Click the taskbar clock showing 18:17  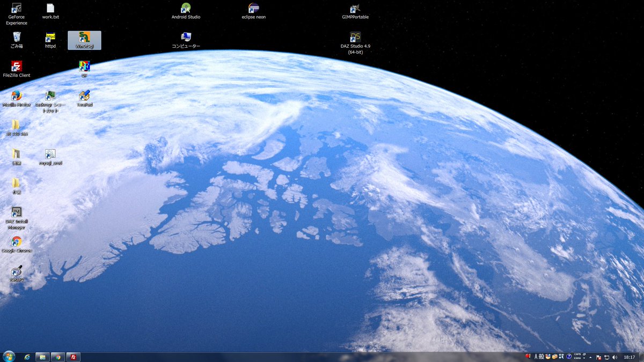point(630,357)
